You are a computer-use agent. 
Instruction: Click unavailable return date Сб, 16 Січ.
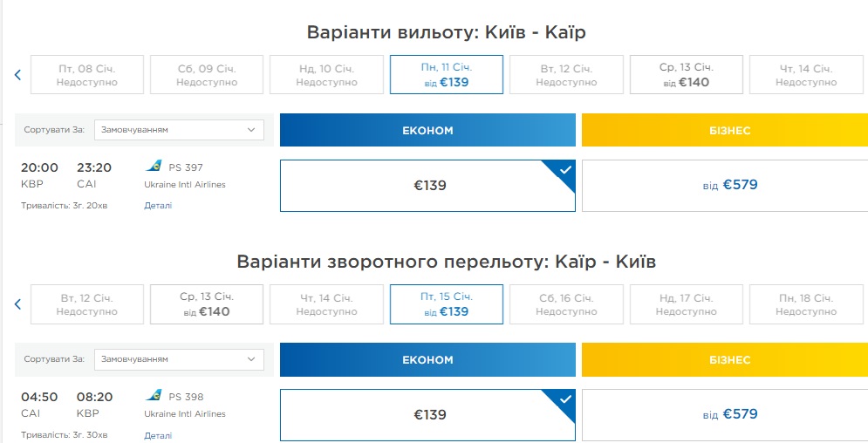pyautogui.click(x=566, y=304)
